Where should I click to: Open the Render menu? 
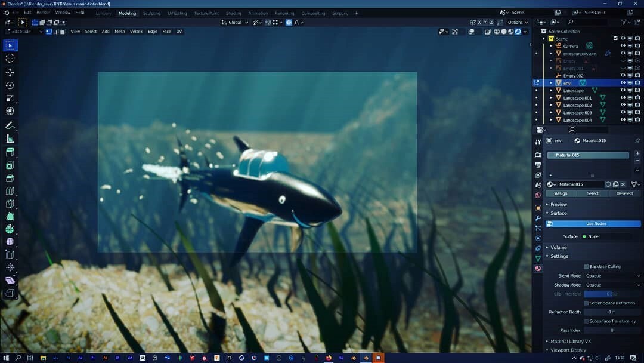(x=43, y=13)
